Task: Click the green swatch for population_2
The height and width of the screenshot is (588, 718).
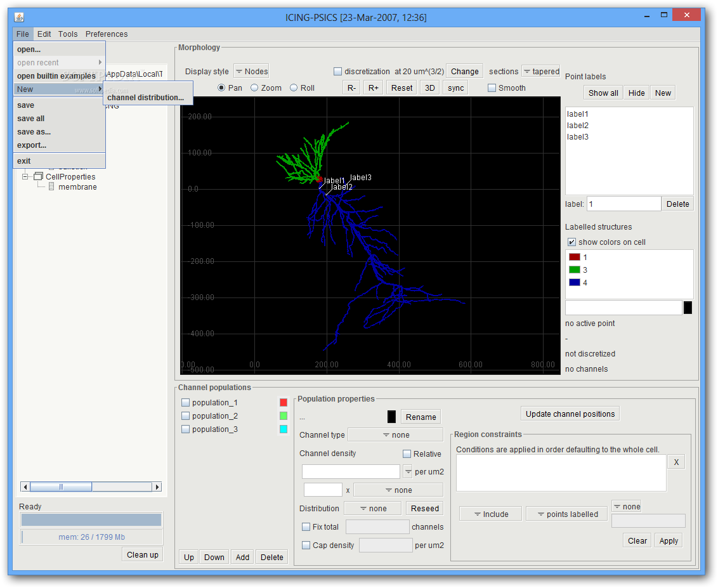Action: pyautogui.click(x=284, y=416)
